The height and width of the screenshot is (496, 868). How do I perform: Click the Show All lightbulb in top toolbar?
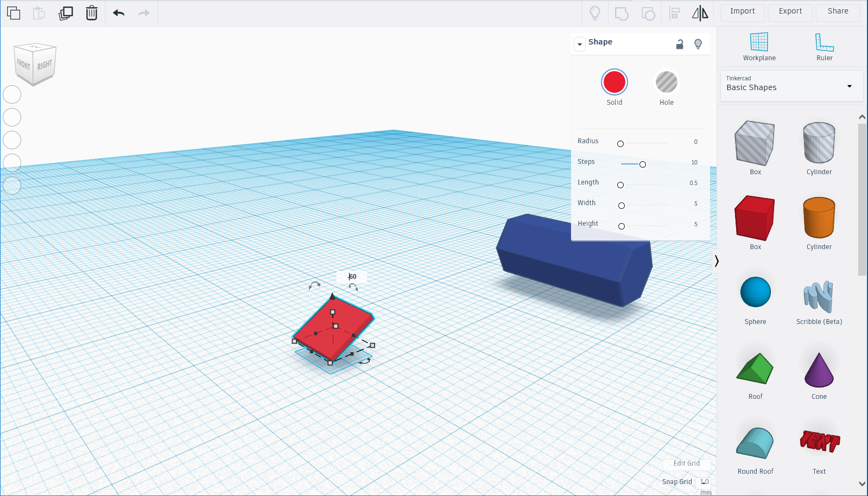(595, 13)
